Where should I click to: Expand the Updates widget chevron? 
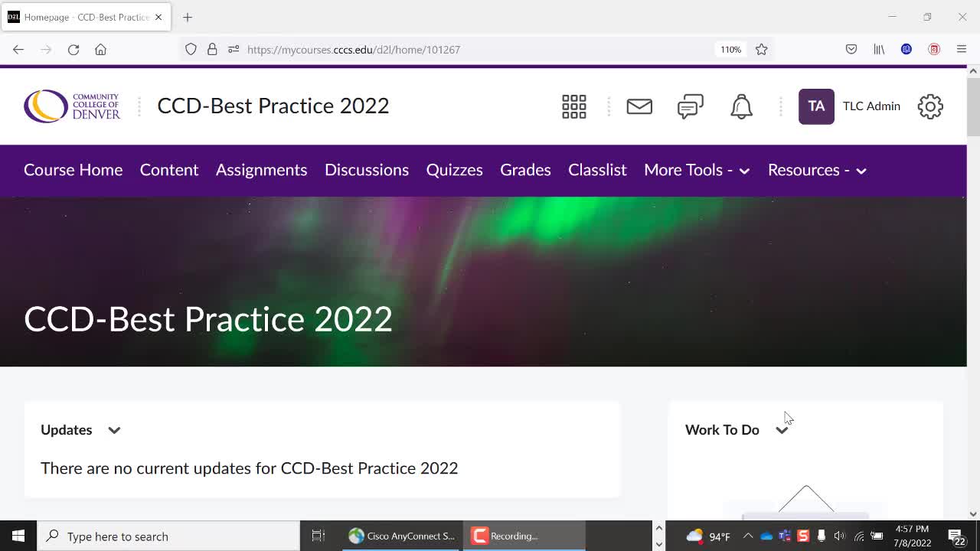114,430
